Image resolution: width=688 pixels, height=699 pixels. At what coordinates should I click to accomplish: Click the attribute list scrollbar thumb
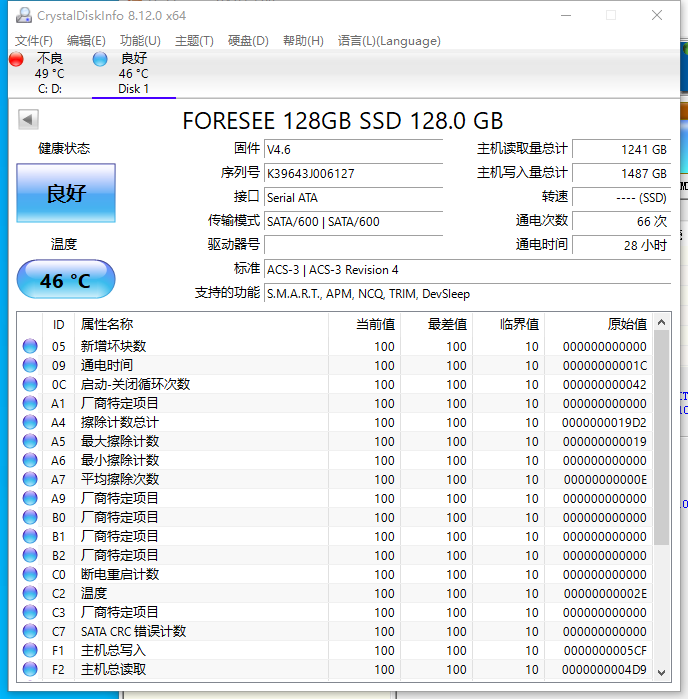pyautogui.click(x=662, y=437)
